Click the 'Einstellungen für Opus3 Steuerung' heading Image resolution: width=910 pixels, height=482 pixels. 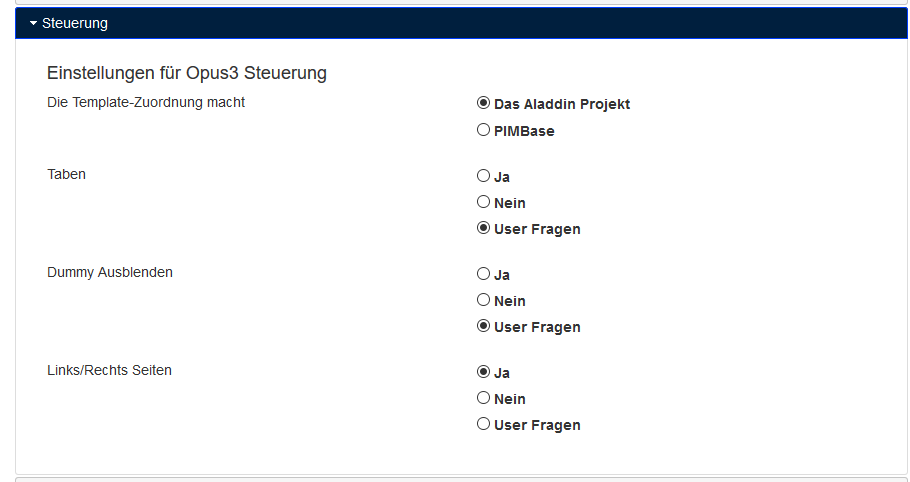[x=187, y=73]
